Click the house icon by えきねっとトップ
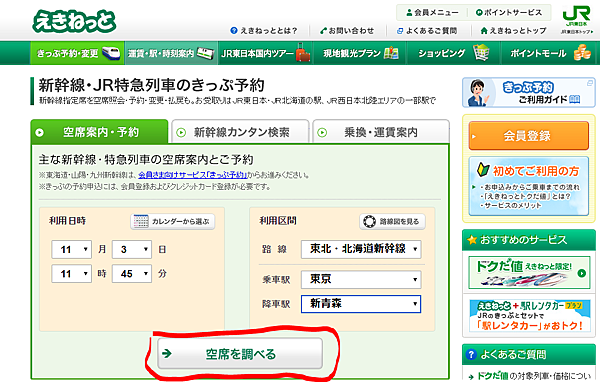Screen dimensions: 600x382 484,31
